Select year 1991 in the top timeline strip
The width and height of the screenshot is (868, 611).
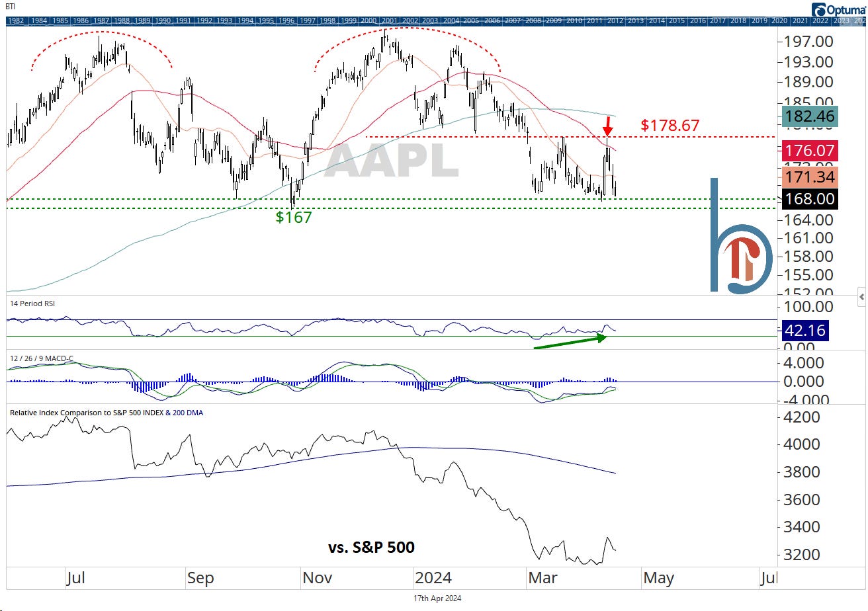coord(183,21)
